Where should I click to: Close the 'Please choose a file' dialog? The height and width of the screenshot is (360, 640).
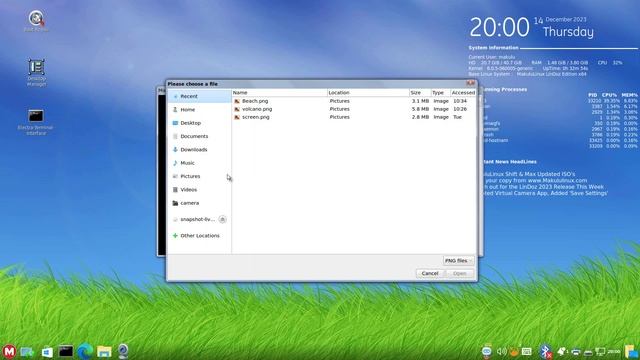click(x=471, y=83)
